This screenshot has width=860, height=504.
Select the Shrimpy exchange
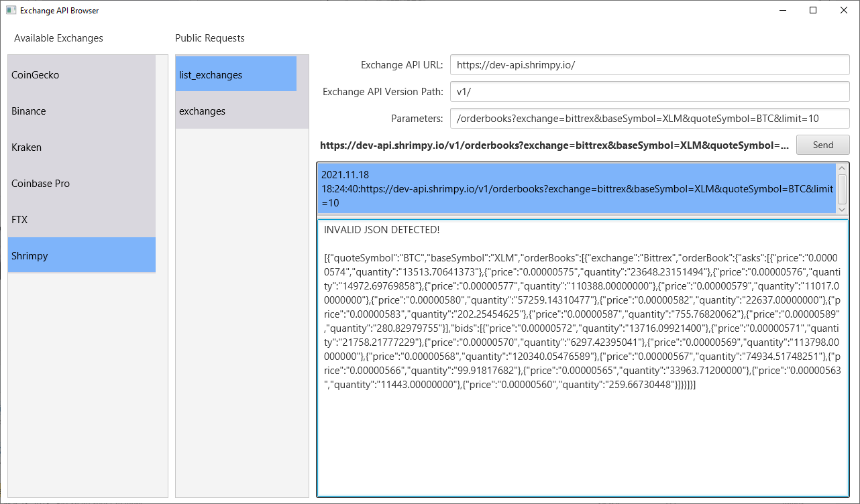(x=81, y=256)
